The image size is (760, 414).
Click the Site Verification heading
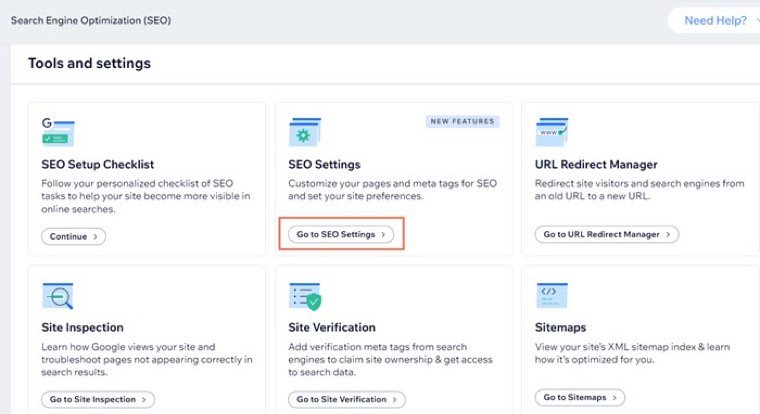[332, 327]
